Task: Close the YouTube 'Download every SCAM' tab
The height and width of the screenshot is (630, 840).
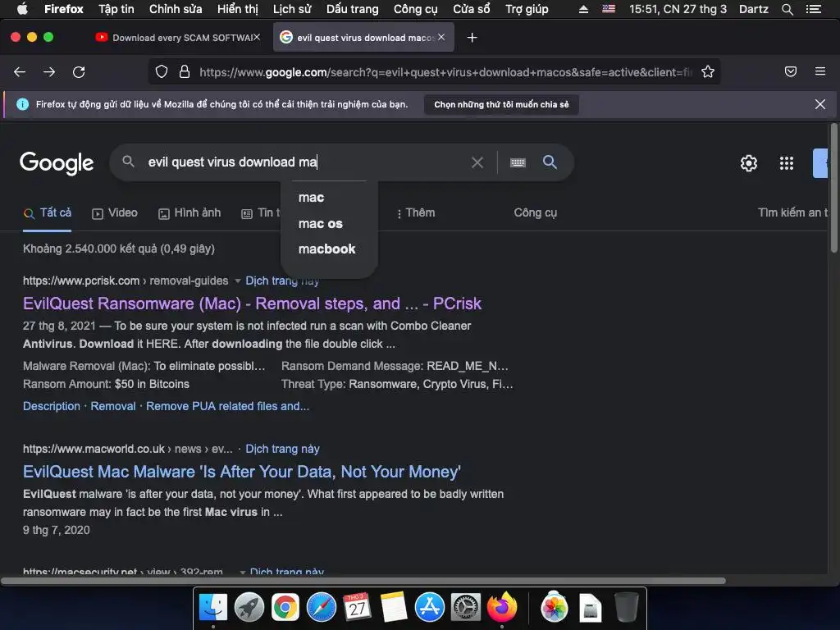Action: (x=257, y=37)
